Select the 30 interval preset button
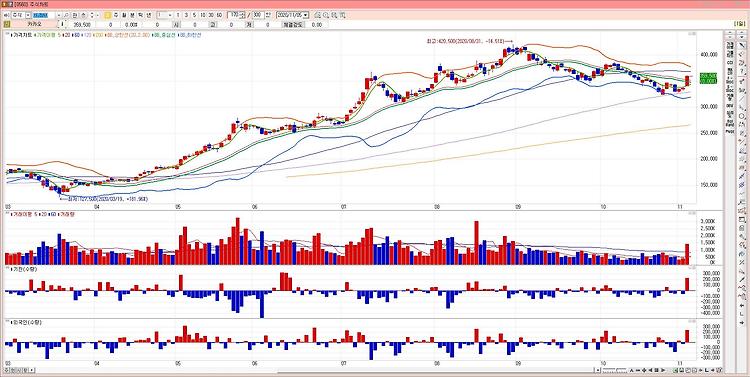The width and height of the screenshot is (750, 377). coord(211,15)
